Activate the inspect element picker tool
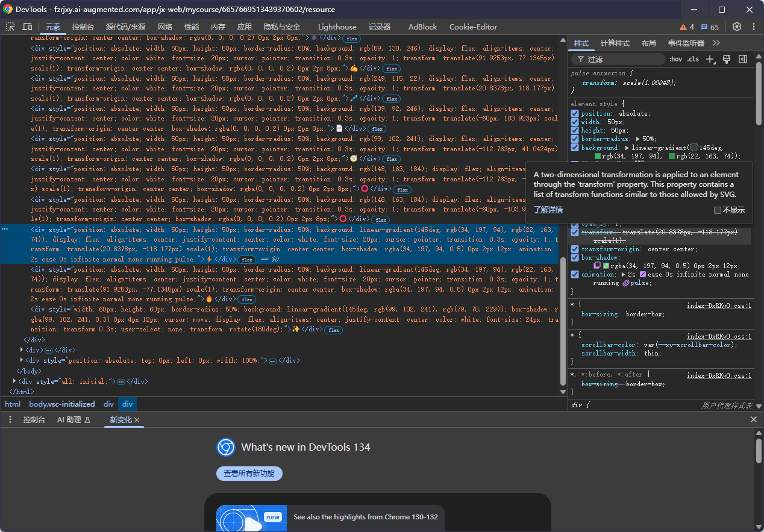 (x=10, y=27)
